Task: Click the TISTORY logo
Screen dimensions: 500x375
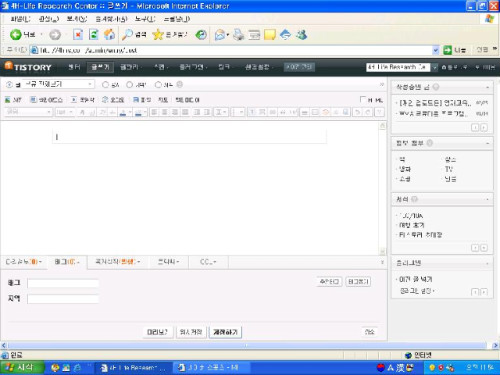Action: tap(28, 67)
